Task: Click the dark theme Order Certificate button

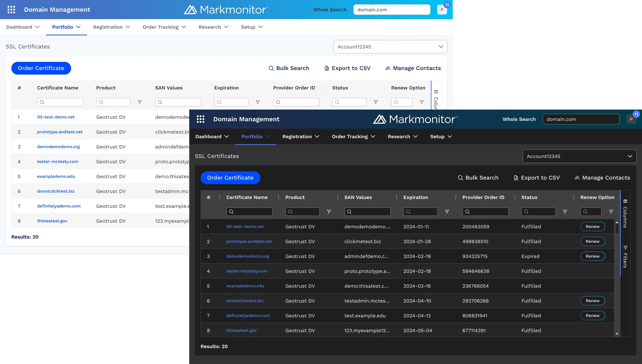Action: click(230, 178)
